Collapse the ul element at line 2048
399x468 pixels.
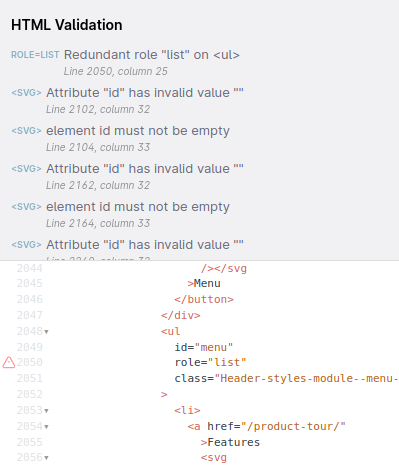[46, 332]
